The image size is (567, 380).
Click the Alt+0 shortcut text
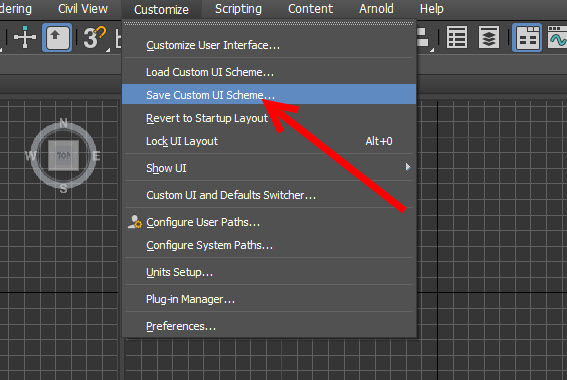pos(379,141)
